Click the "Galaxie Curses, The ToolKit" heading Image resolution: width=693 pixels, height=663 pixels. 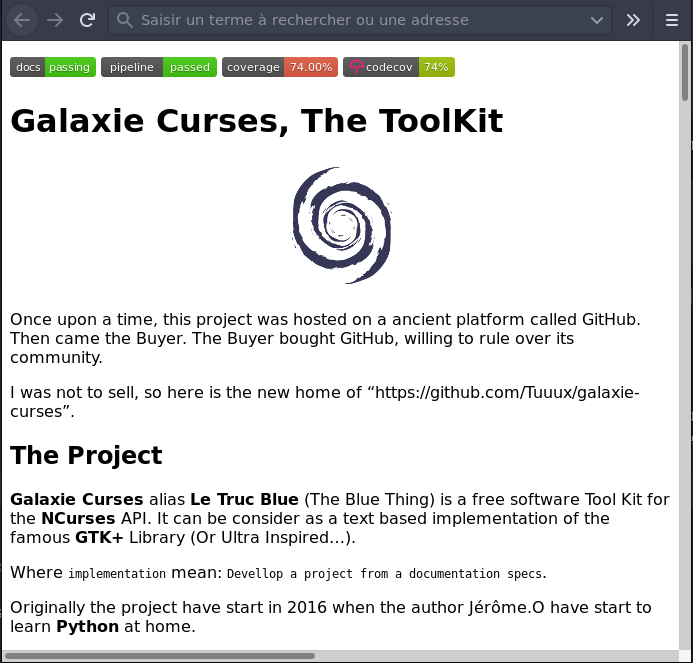pyautogui.click(x=256, y=121)
